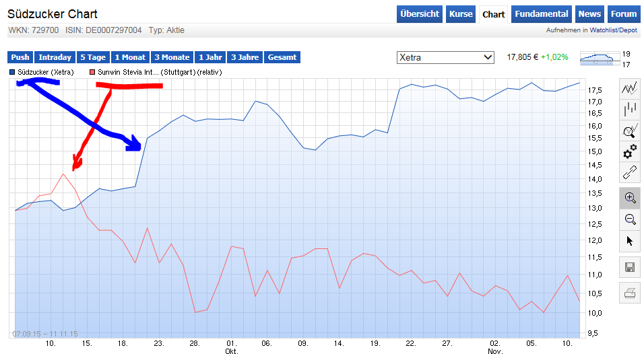Click the 17,5 price axis label
Viewport: 644px width, 354px height.
(x=595, y=90)
